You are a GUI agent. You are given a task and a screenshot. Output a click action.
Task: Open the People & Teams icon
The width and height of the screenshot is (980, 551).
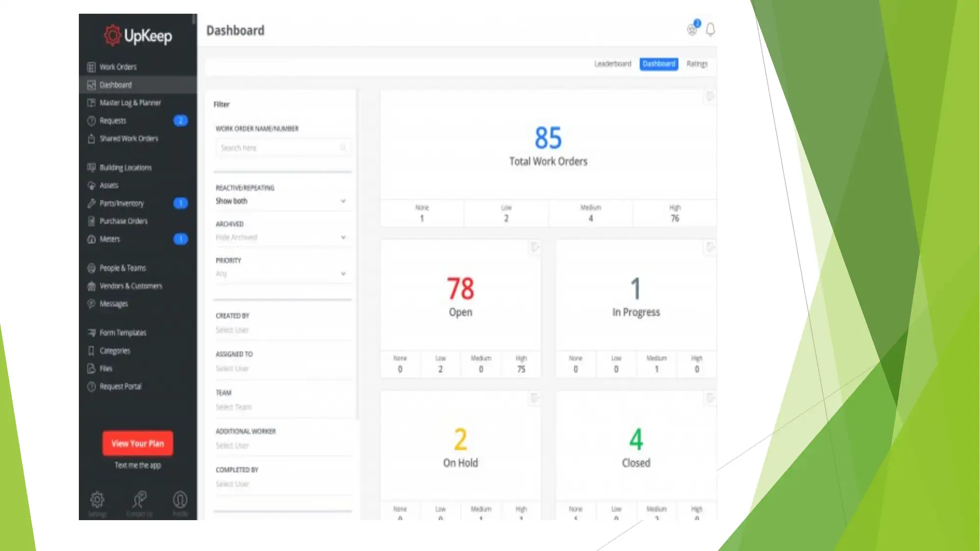(x=91, y=268)
